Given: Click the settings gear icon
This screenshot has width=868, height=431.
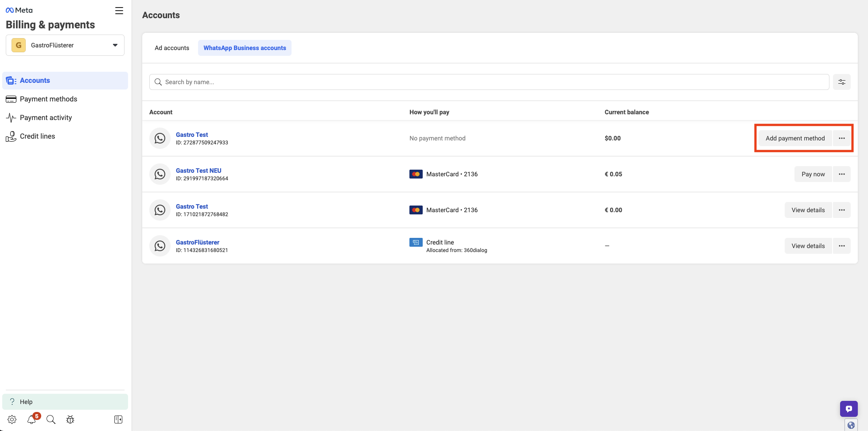Looking at the screenshot, I should click(12, 419).
